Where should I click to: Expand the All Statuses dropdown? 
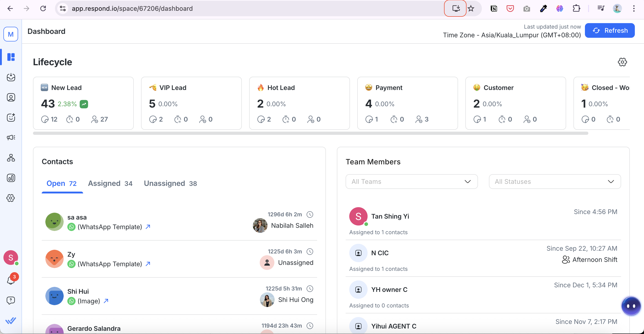tap(554, 182)
